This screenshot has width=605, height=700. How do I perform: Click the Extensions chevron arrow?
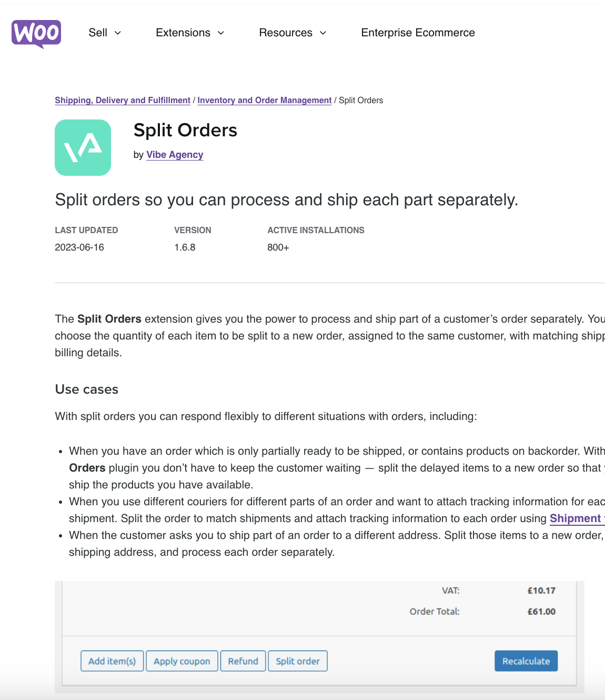click(220, 33)
